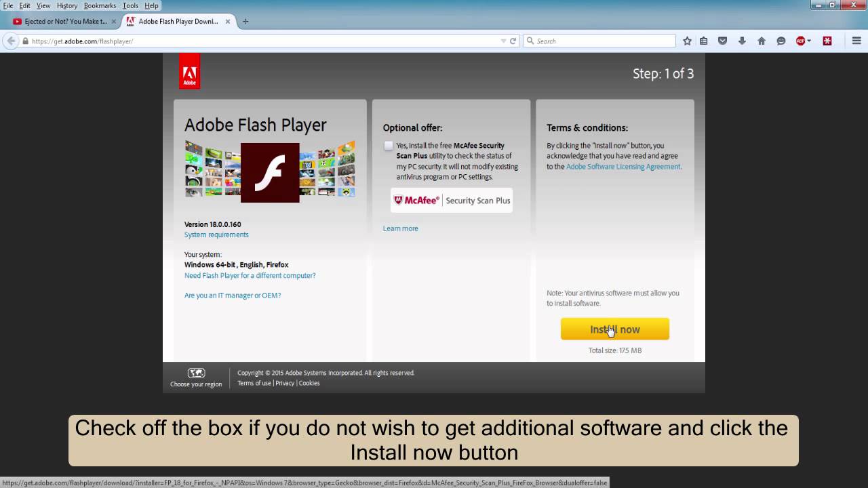Screen dimensions: 868x488
Task: Open the File menu
Action: [8, 5]
